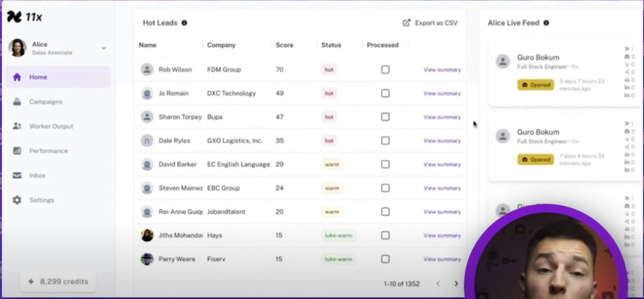View summary for Rob Wilson

(442, 70)
